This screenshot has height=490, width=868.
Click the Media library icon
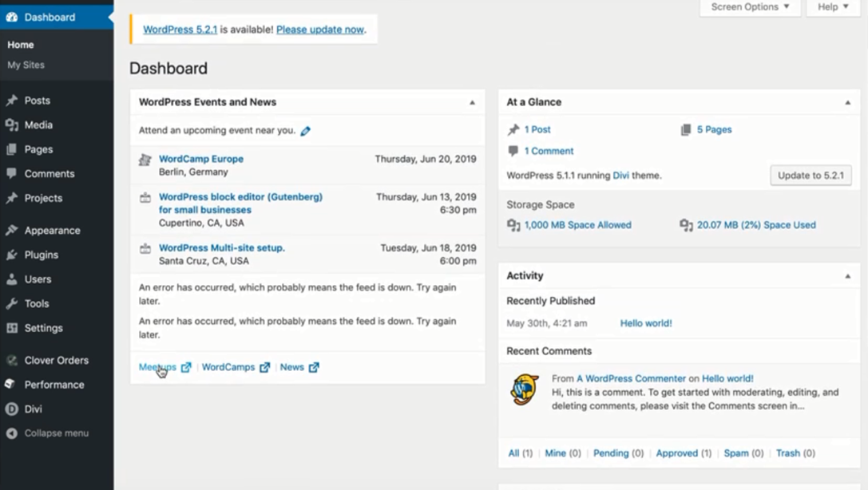tap(12, 125)
